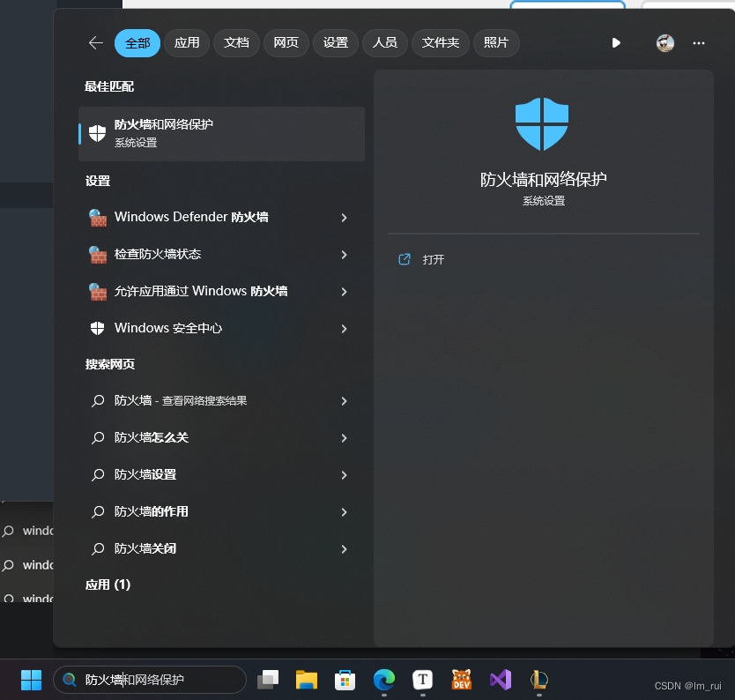The image size is (735, 700).
Task: Select the 全部 filter tab
Action: 137,43
